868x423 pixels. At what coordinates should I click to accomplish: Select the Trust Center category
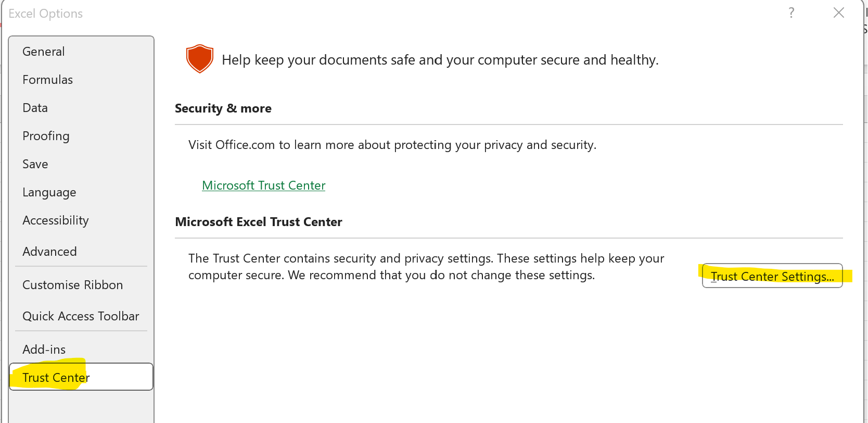(x=56, y=378)
